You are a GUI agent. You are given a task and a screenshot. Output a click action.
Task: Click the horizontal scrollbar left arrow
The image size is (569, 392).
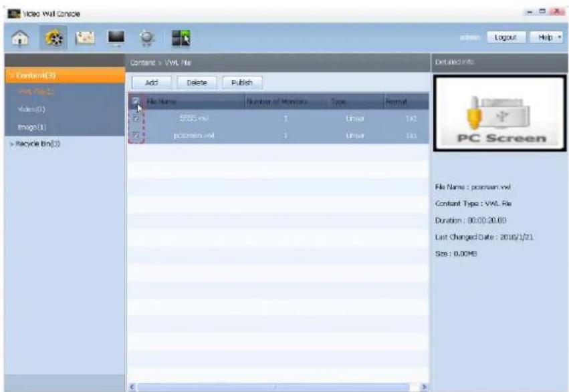click(x=132, y=387)
